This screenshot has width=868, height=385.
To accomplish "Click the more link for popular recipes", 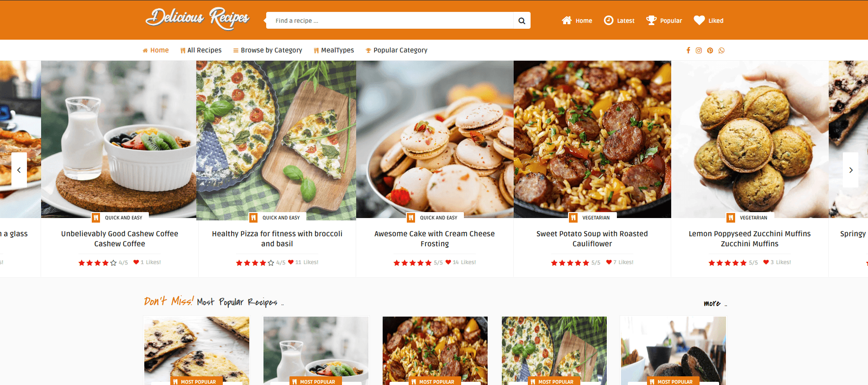I will click(x=715, y=303).
